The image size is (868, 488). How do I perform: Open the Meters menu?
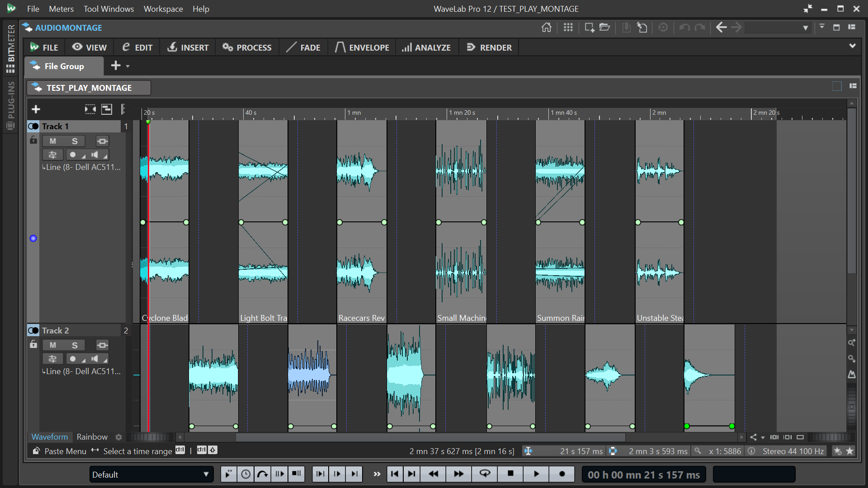tap(61, 9)
